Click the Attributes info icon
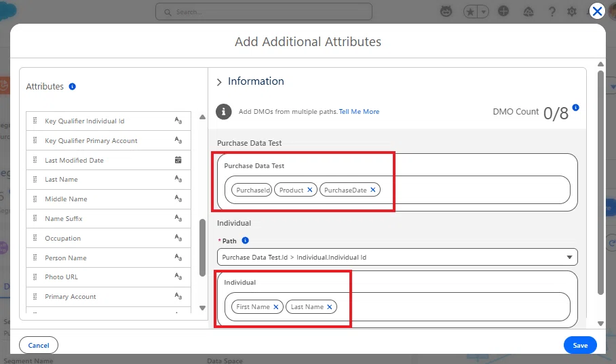 [73, 86]
